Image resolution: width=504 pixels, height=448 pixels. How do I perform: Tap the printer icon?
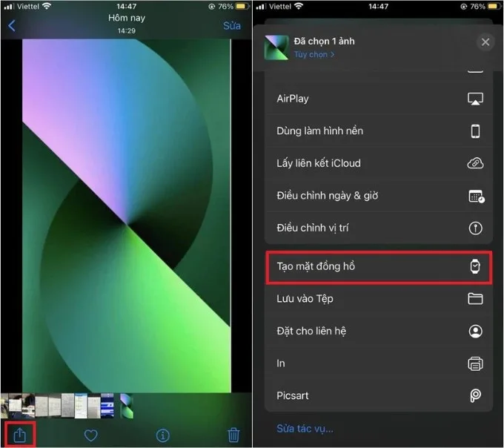[x=475, y=363]
